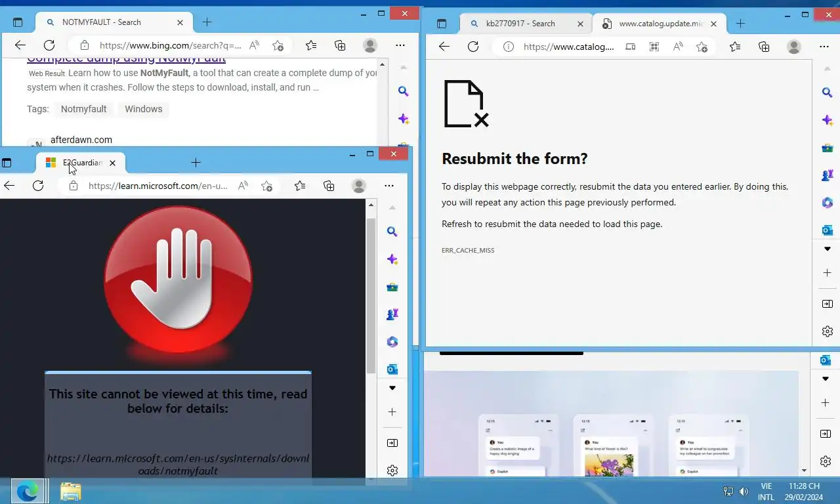Expand sidebar apps arrow in lower right window

point(826,379)
